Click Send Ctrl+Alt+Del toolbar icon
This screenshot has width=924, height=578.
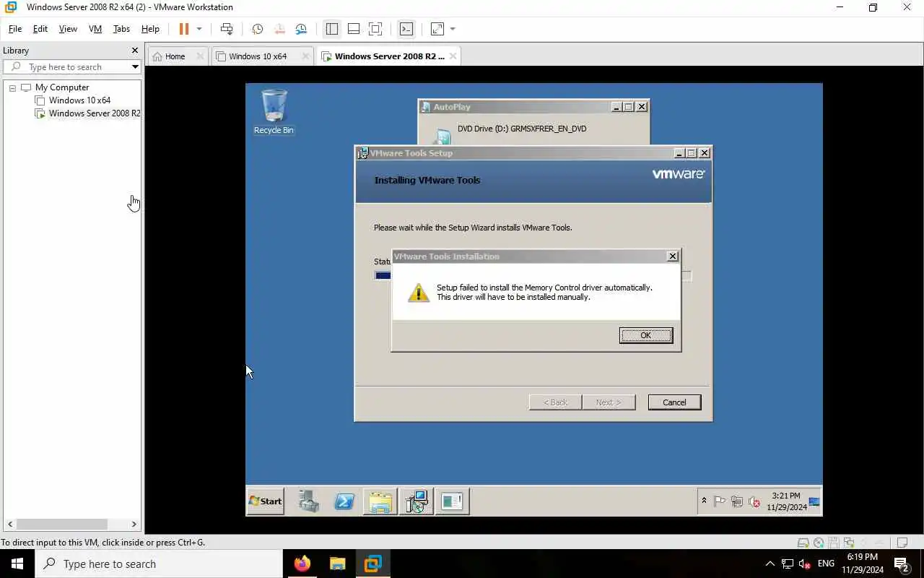coord(227,29)
